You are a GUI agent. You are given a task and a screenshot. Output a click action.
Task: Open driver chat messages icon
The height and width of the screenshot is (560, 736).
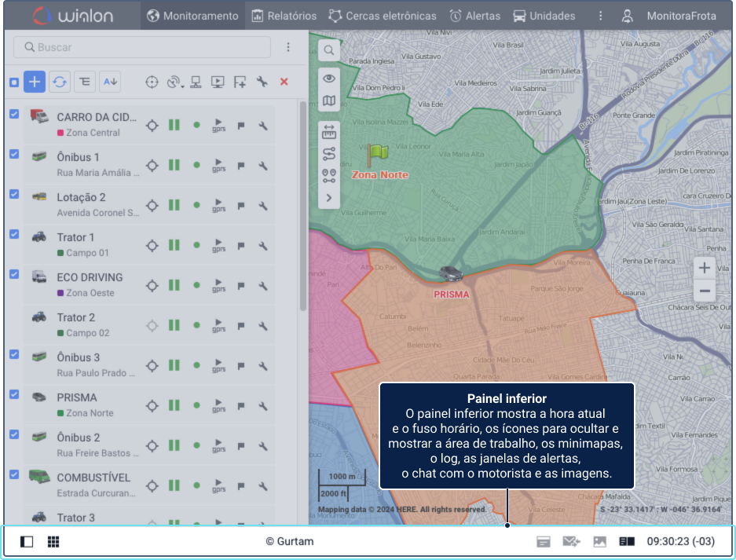(571, 542)
